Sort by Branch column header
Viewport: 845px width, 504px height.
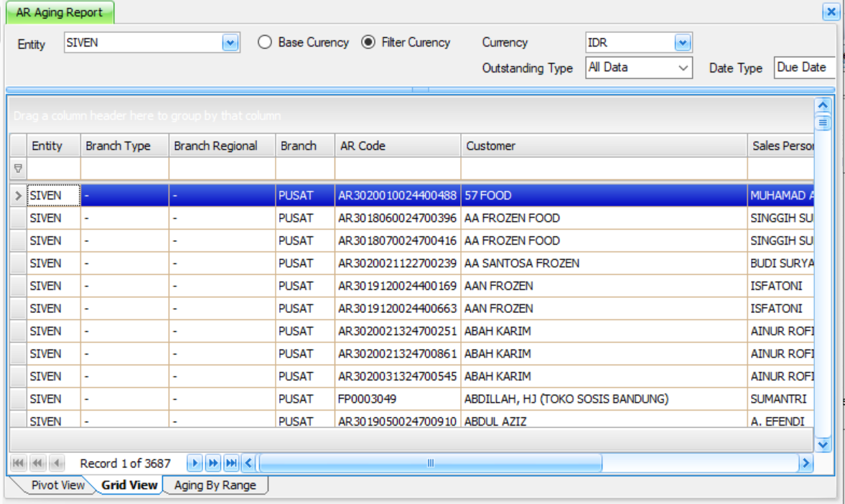(305, 146)
